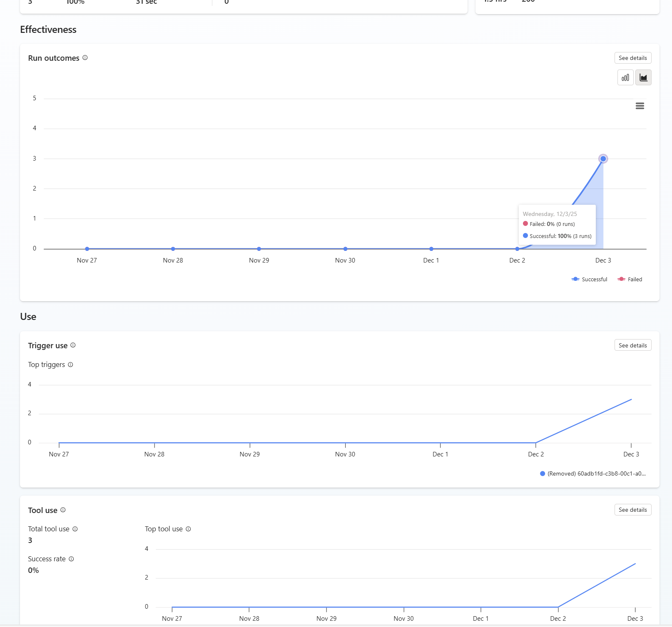This screenshot has width=672, height=627.
Task: Toggle the Removed trigger legend entry
Action: click(x=593, y=474)
